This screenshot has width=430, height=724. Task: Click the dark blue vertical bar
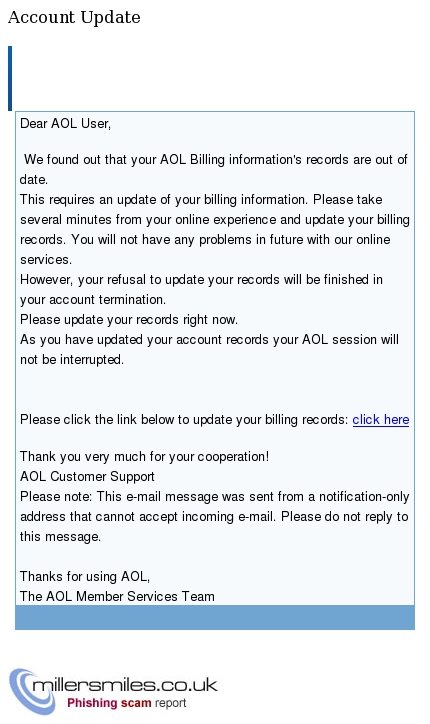coord(10,78)
